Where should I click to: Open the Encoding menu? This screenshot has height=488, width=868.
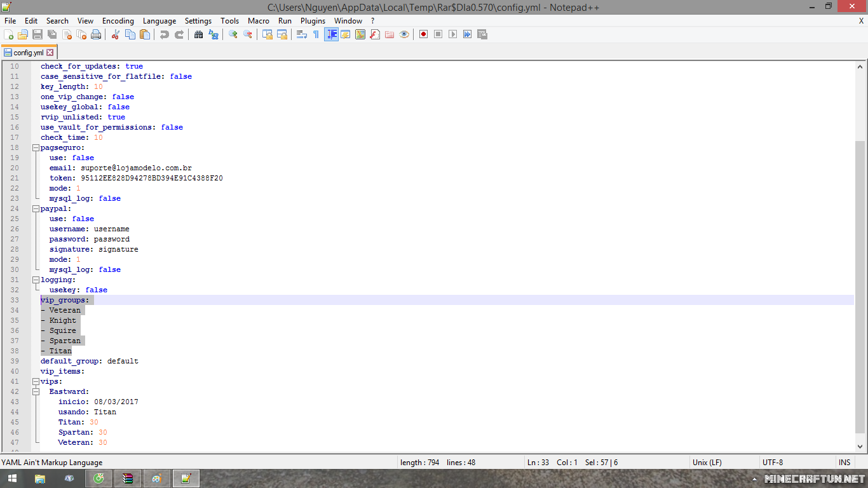point(118,21)
